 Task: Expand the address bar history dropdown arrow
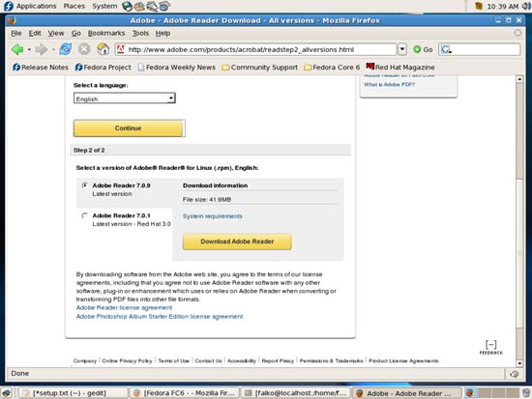(x=402, y=49)
